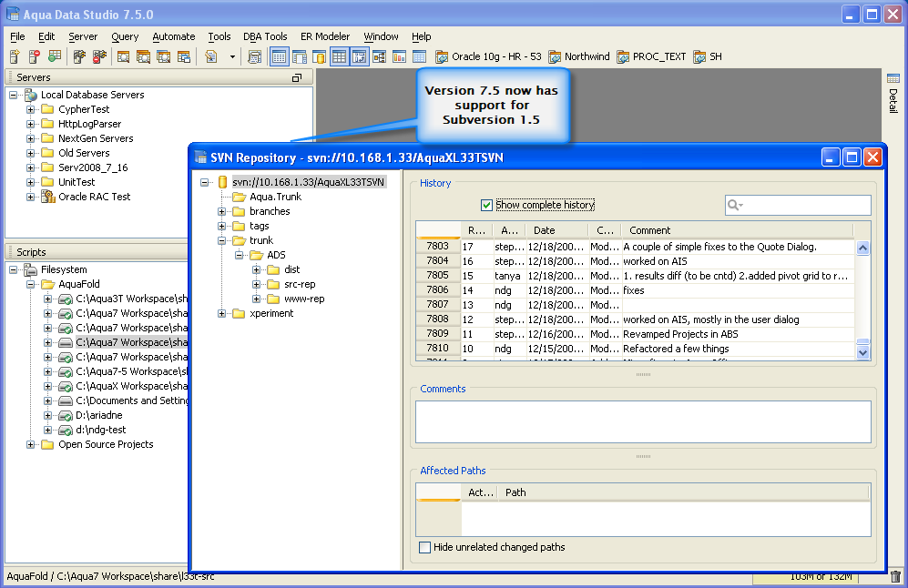Screen dimensions: 908x588
Task: Uncheck Show complete history checkbox
Action: pos(486,206)
